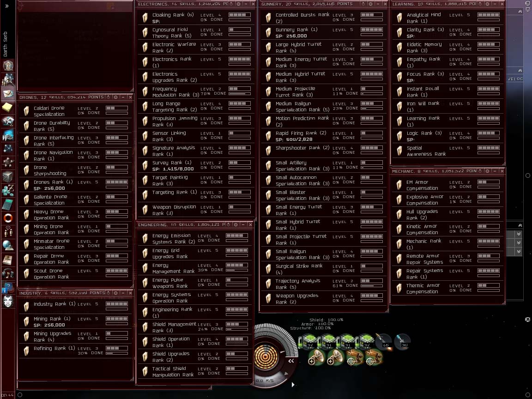Click the Energy Management skill book icon
Viewport: 532px width, 399px height.
tap(145, 268)
